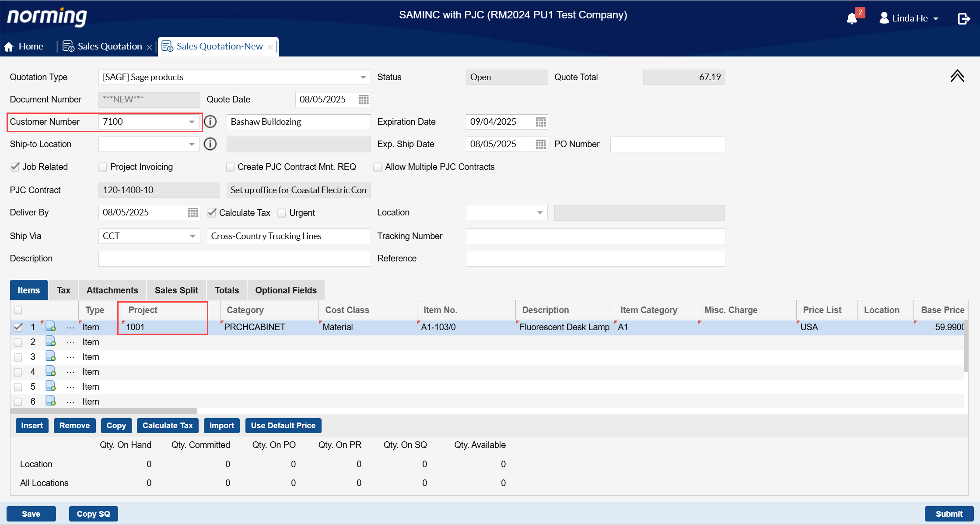Enable Allow Multiple PJC Contracts checkbox
This screenshot has height=525, width=980.
(378, 167)
